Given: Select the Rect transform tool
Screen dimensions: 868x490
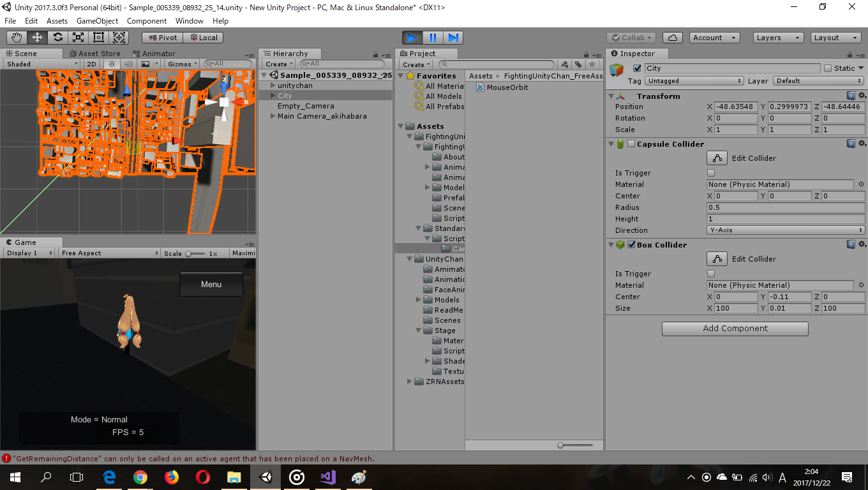Looking at the screenshot, I should 98,37.
